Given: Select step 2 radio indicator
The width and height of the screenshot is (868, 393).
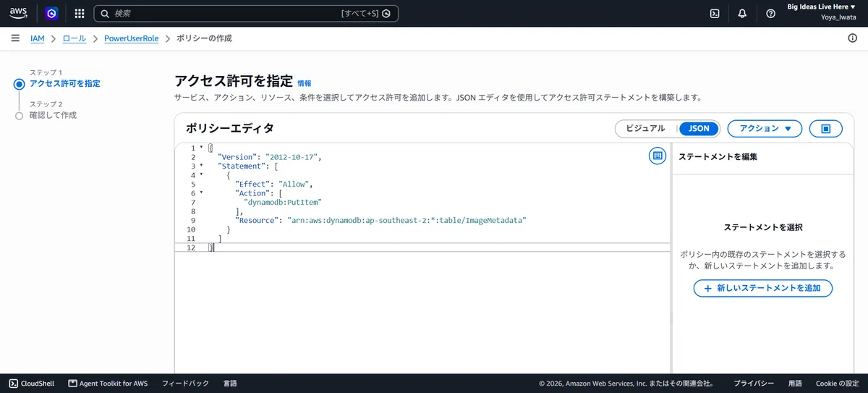Looking at the screenshot, I should pos(20,116).
